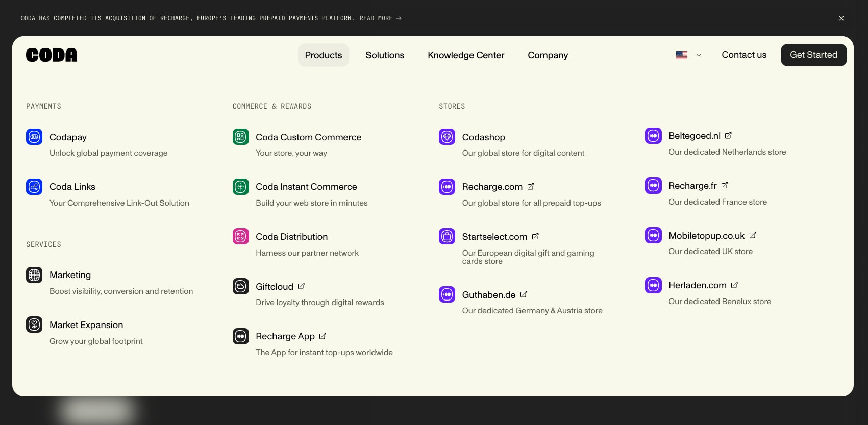Screen dimensions: 868x425
Task: Click the Coda Links icon
Action: 34,187
